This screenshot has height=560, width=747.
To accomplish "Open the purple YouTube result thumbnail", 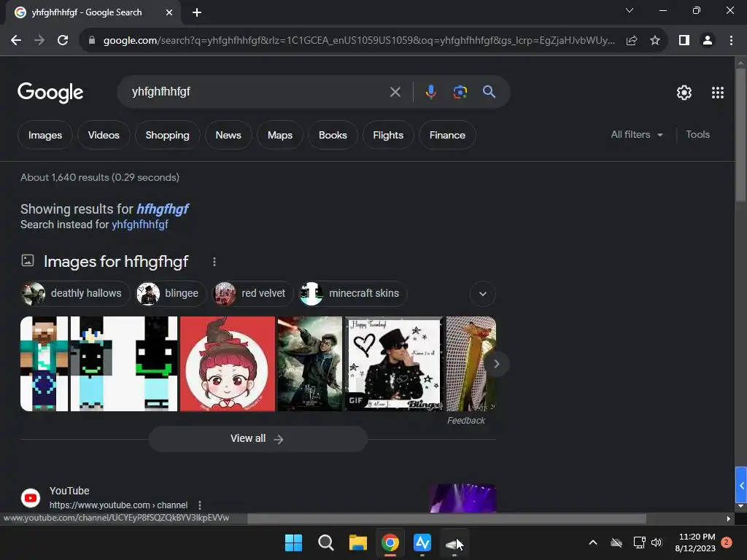I will [462, 499].
